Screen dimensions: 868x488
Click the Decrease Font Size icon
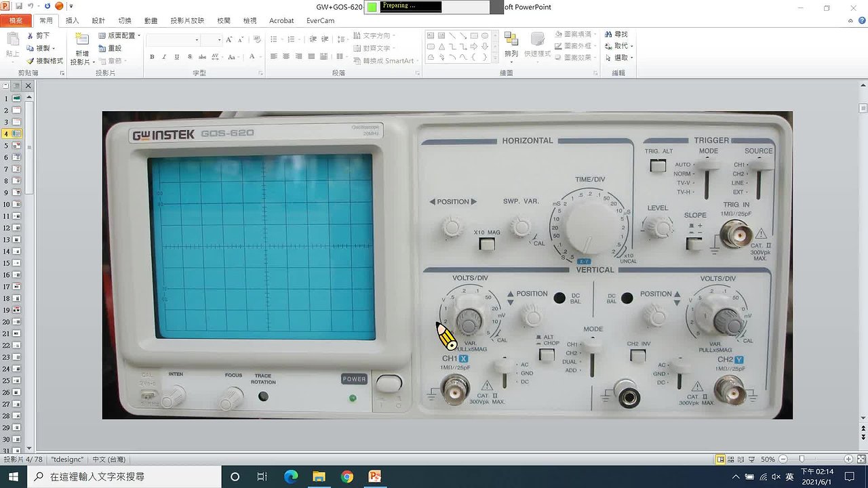point(240,40)
